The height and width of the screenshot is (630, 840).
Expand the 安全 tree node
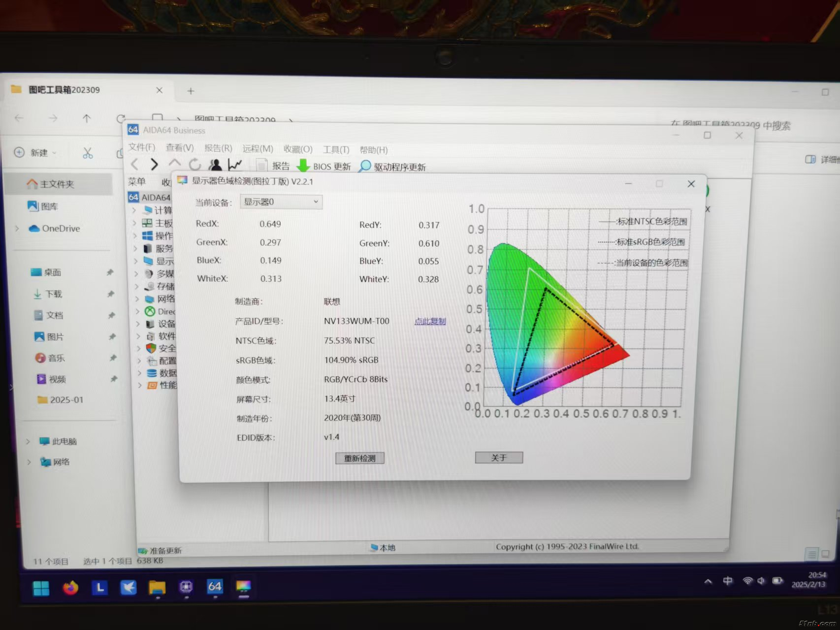pos(138,348)
